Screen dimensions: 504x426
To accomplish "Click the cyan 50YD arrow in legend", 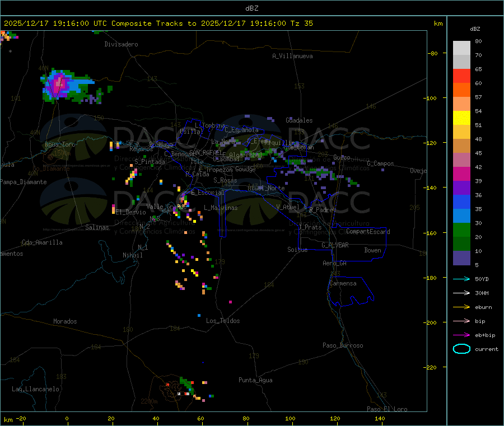I will pyautogui.click(x=461, y=279).
